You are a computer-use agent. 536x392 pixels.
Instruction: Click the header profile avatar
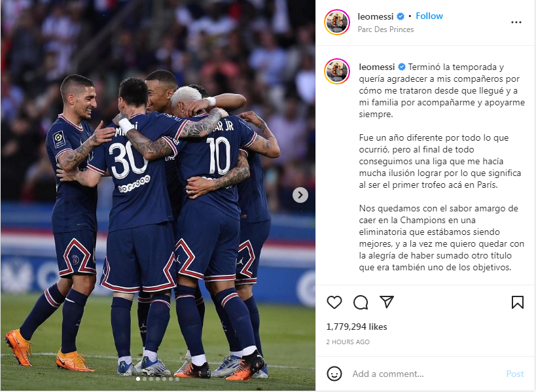(336, 22)
